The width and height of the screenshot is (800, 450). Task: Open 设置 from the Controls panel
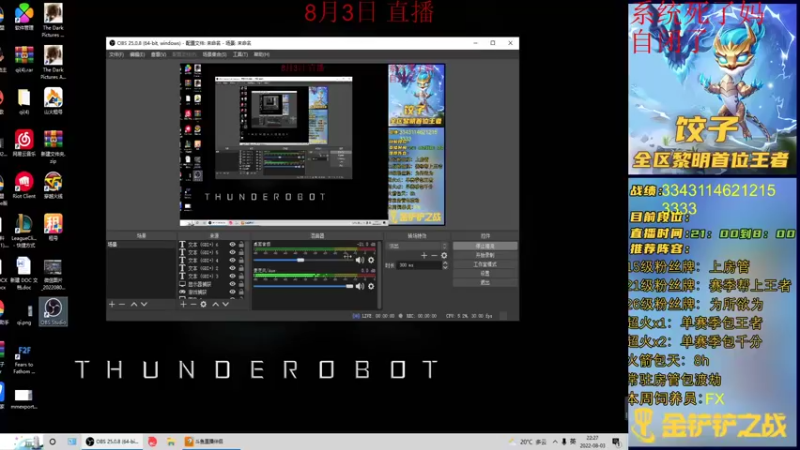[x=485, y=273]
